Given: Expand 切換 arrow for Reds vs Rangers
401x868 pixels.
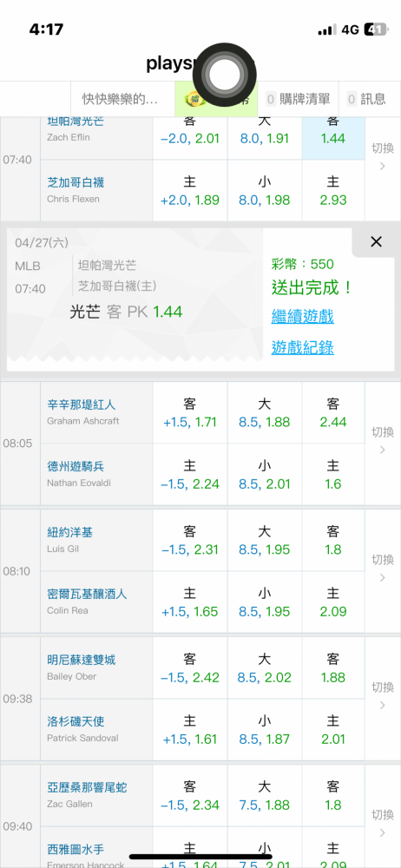Looking at the screenshot, I should pos(382,443).
